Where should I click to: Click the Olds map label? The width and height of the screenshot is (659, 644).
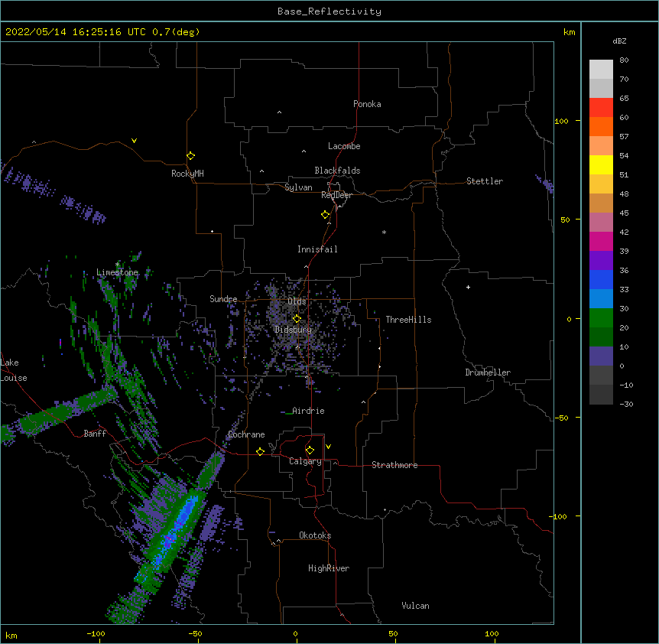click(297, 301)
